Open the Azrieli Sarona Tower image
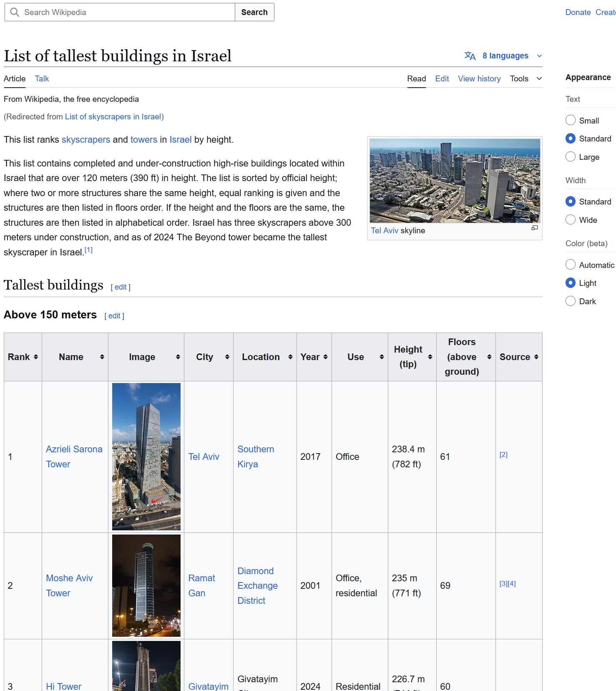This screenshot has width=616, height=691. (146, 456)
